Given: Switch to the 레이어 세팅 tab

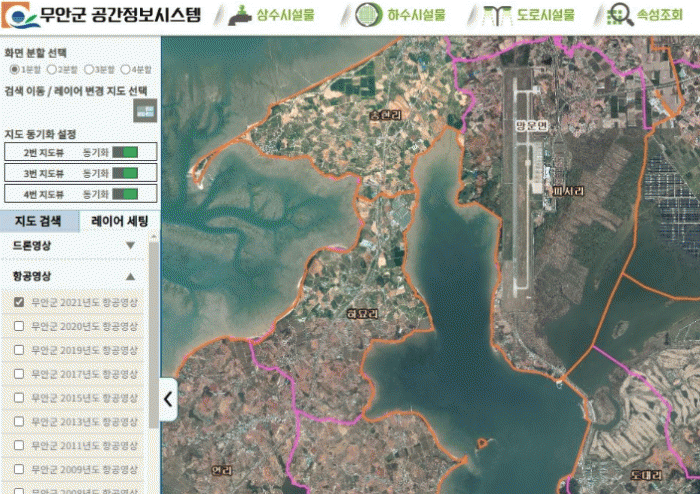Looking at the screenshot, I should [x=119, y=221].
